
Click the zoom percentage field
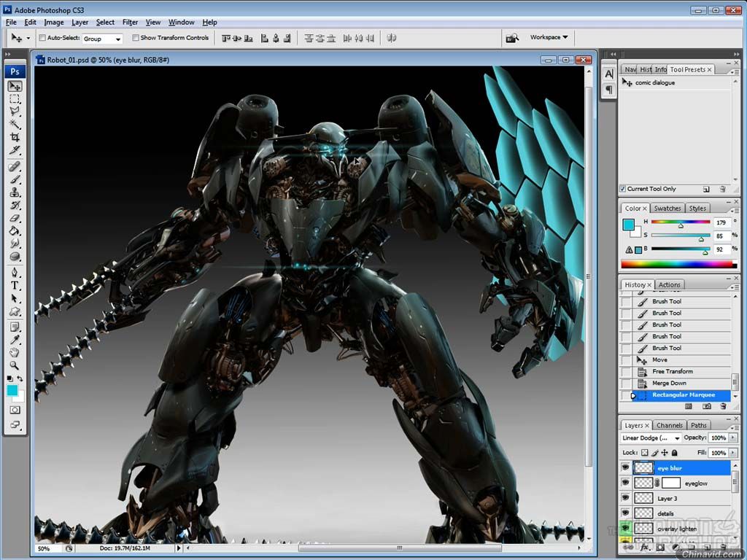click(x=49, y=548)
